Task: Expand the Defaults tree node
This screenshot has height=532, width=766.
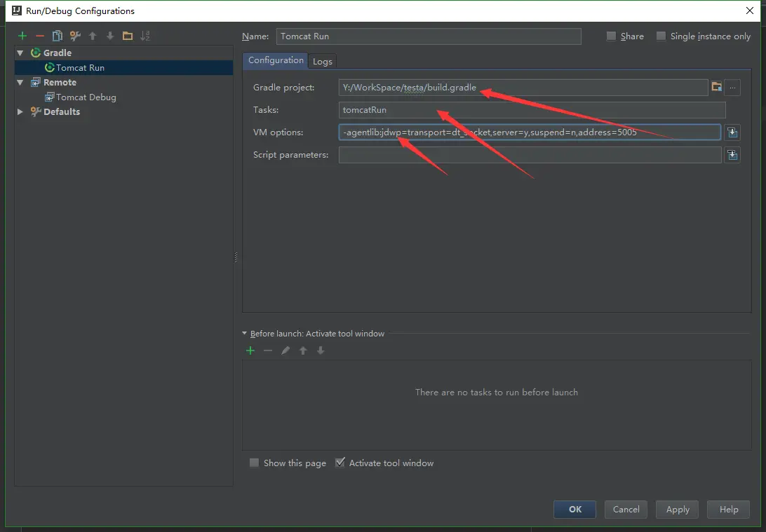Action: click(20, 111)
